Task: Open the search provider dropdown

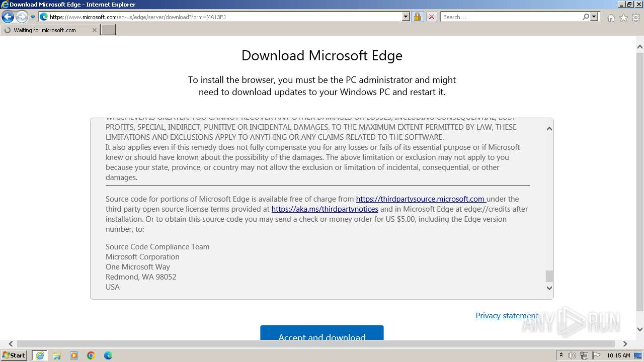Action: pyautogui.click(x=594, y=17)
